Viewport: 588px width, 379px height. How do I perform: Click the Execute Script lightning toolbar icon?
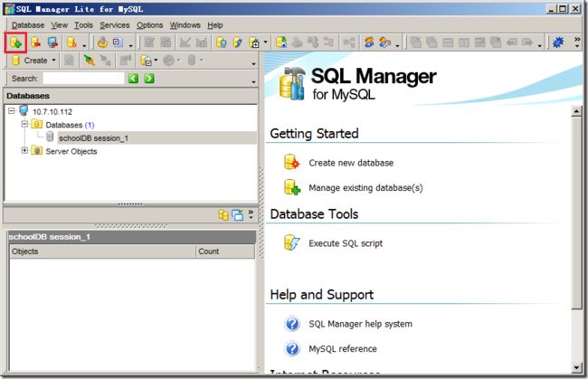237,43
